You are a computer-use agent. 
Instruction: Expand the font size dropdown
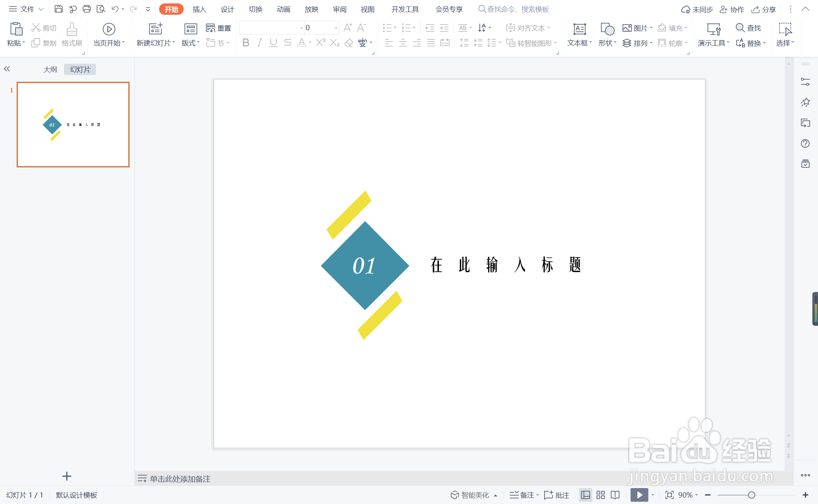click(x=336, y=28)
